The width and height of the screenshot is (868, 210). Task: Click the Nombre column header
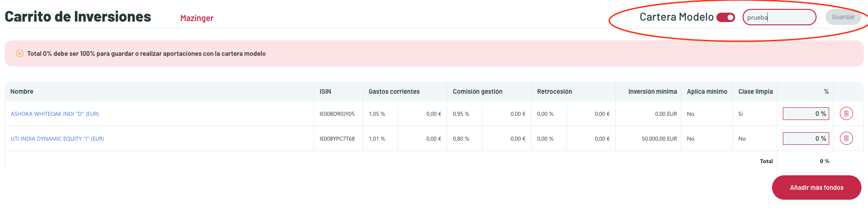click(x=22, y=91)
